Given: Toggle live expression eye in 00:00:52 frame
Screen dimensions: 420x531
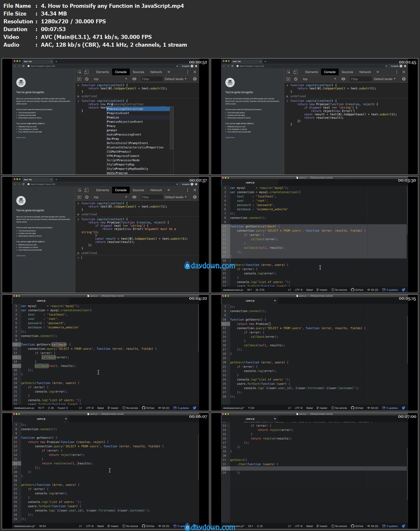Looking at the screenshot, I should 134,79.
